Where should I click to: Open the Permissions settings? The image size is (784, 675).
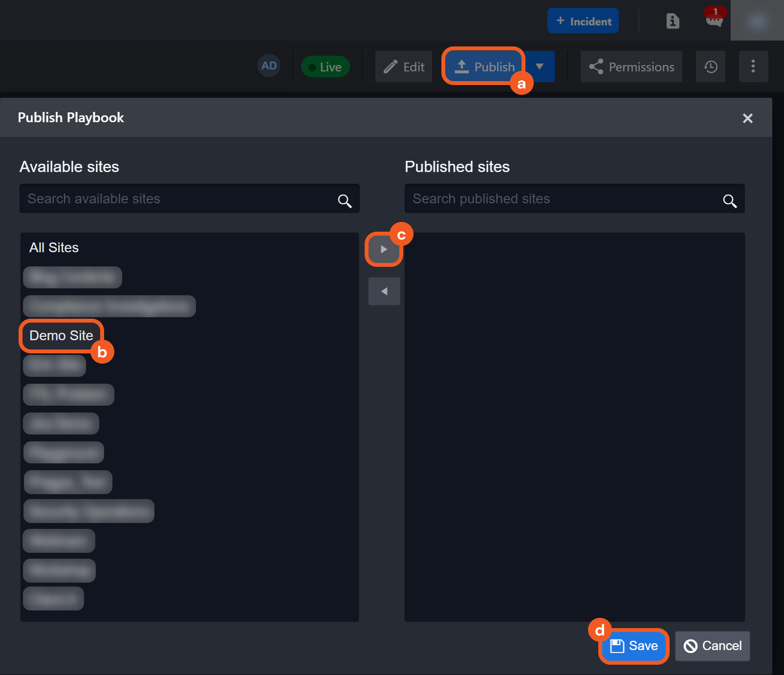[631, 67]
